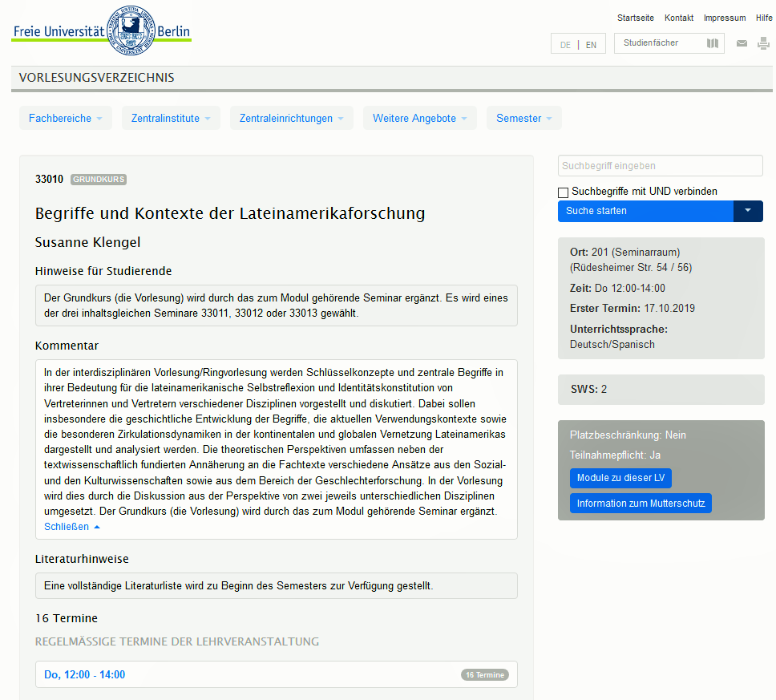776x700 pixels.
Task: Switch language to EN
Action: pyautogui.click(x=591, y=45)
